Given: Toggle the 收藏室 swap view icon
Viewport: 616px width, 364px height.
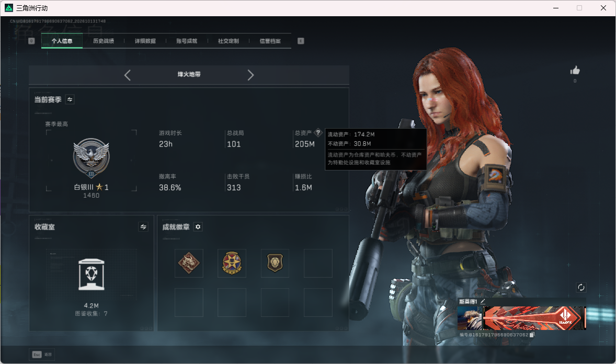Looking at the screenshot, I should point(143,227).
